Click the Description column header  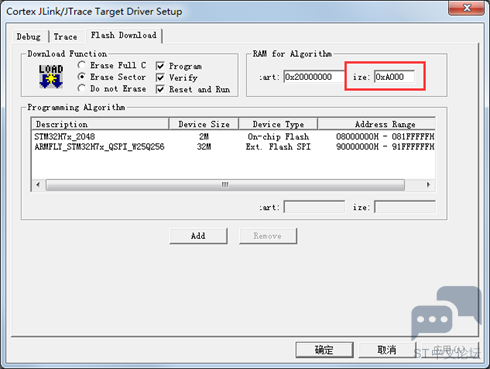coord(100,124)
